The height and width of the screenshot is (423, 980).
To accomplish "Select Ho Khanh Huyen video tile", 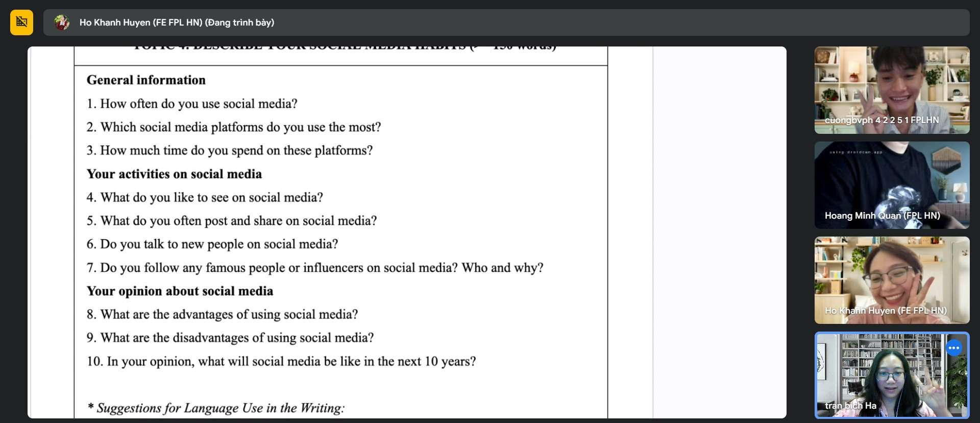I will (x=892, y=280).
